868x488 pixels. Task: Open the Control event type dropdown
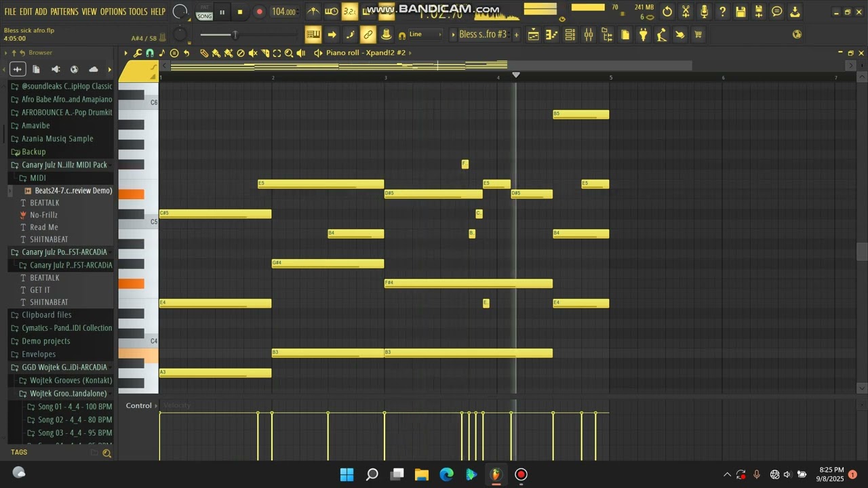(x=142, y=405)
